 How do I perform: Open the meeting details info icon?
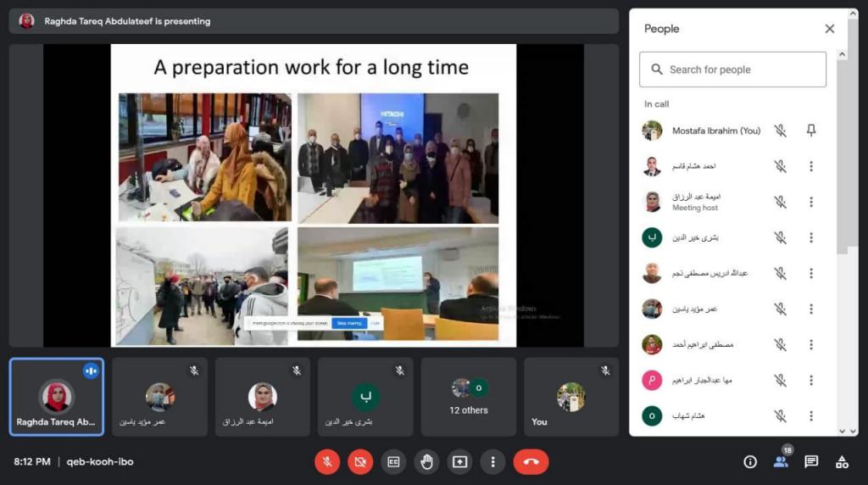(750, 462)
